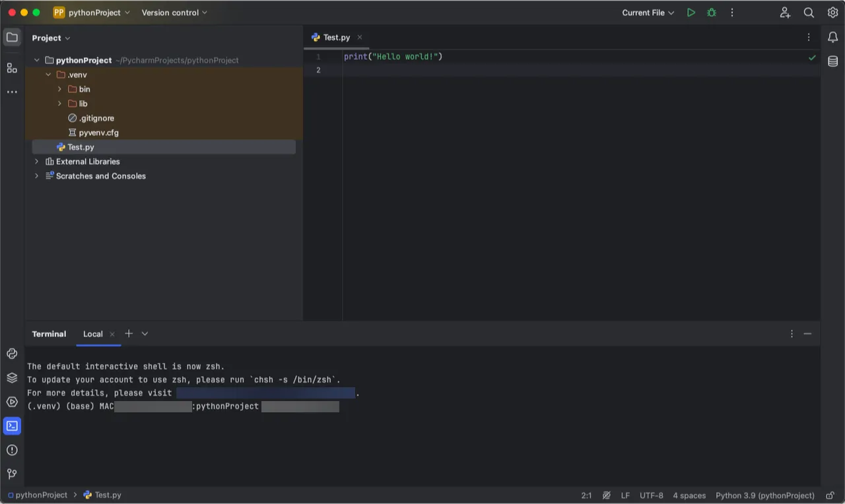Viewport: 845px width, 504px height.
Task: Close the Test.py editor tab
Action: click(x=360, y=38)
